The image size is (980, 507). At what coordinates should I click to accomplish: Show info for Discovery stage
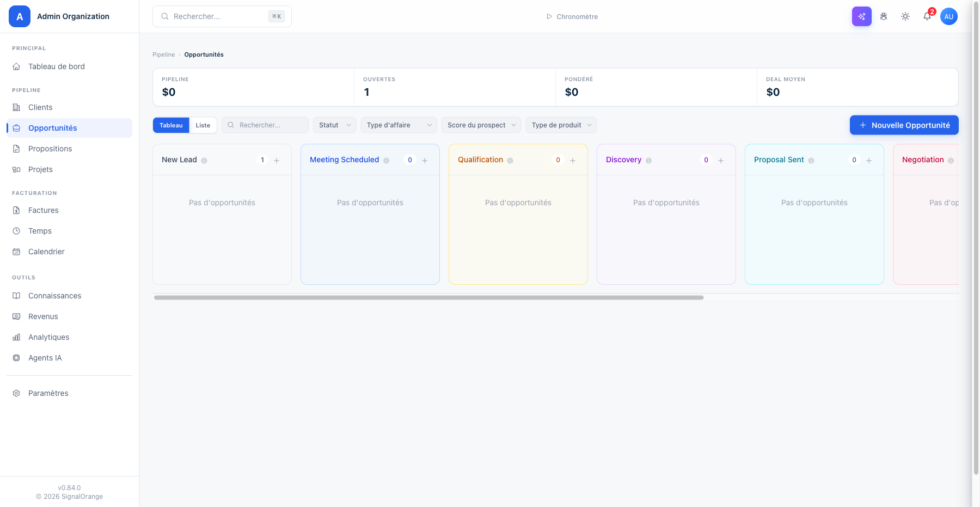648,161
